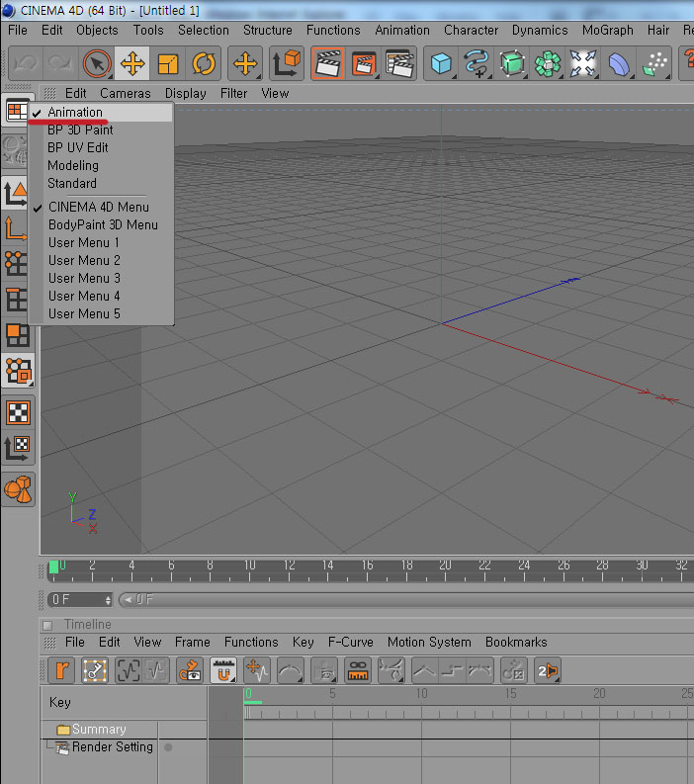Activate the Rotate tool
The height and width of the screenshot is (784, 694).
(203, 63)
